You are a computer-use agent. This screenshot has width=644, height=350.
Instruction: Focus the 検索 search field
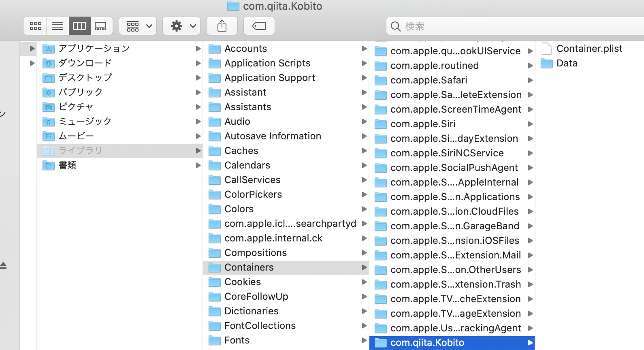coord(515,26)
